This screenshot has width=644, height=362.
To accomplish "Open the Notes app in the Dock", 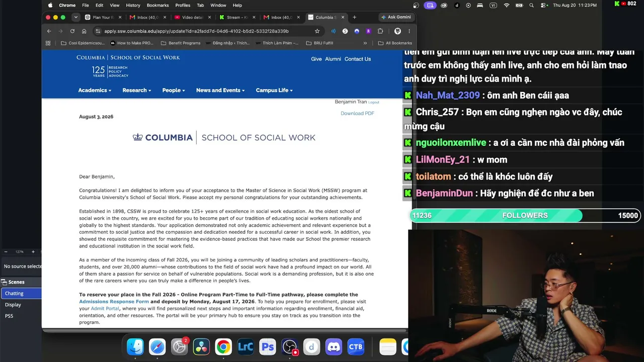I will (x=388, y=346).
